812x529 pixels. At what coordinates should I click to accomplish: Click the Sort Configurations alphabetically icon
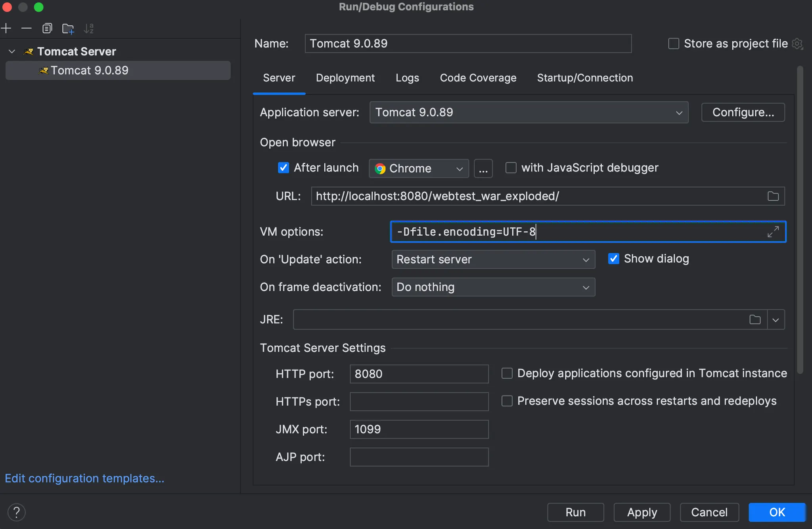coord(89,29)
